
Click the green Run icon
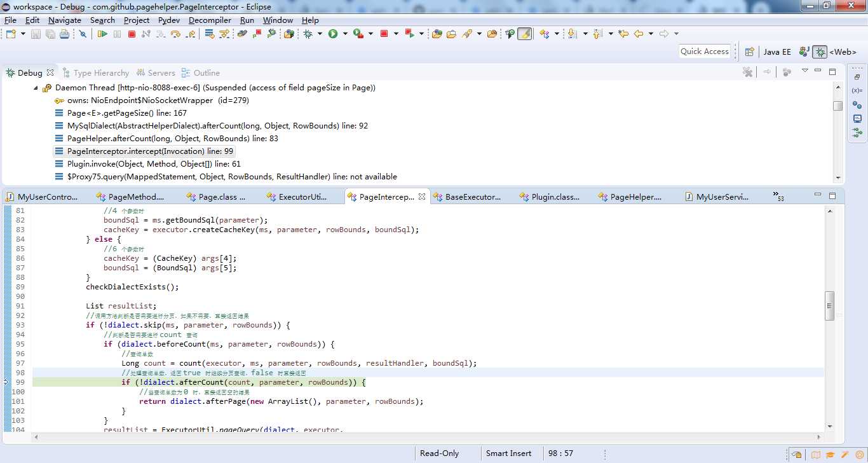[333, 34]
